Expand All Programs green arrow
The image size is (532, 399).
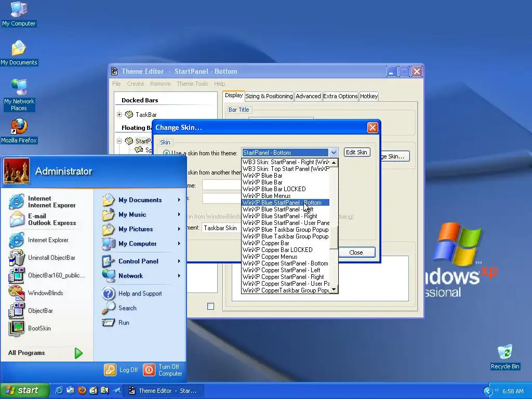(78, 353)
